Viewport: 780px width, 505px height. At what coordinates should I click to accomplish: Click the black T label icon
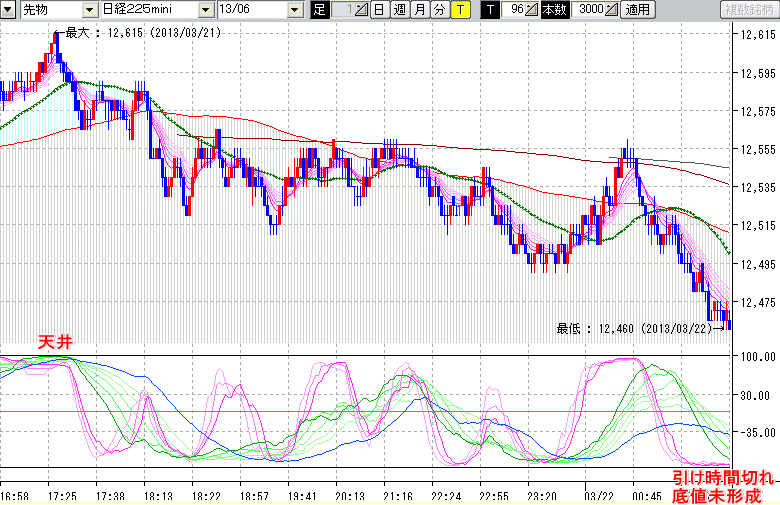pos(489,10)
